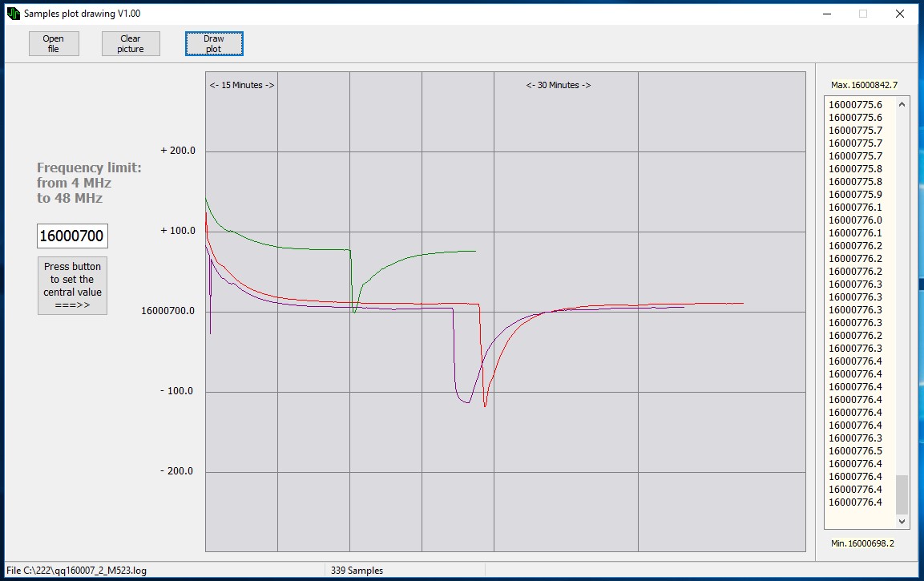Minimize the Samples plot drawing window

tap(827, 14)
